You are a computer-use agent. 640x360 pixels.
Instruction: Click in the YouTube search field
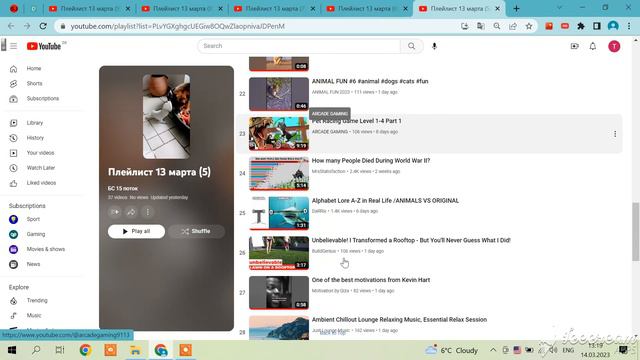[299, 46]
